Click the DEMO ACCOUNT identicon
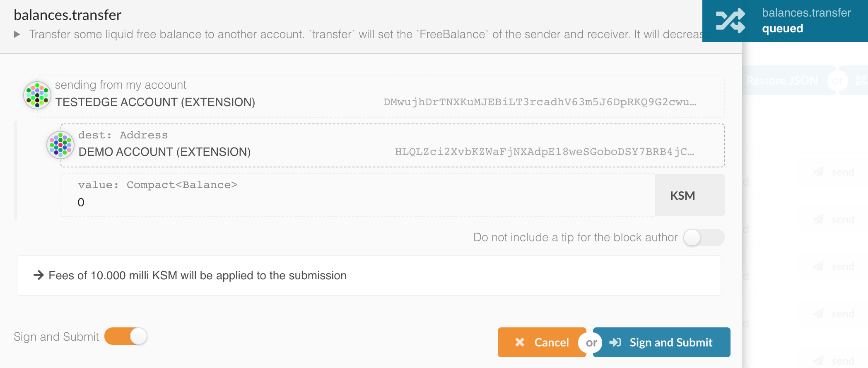The image size is (868, 368). 60,145
